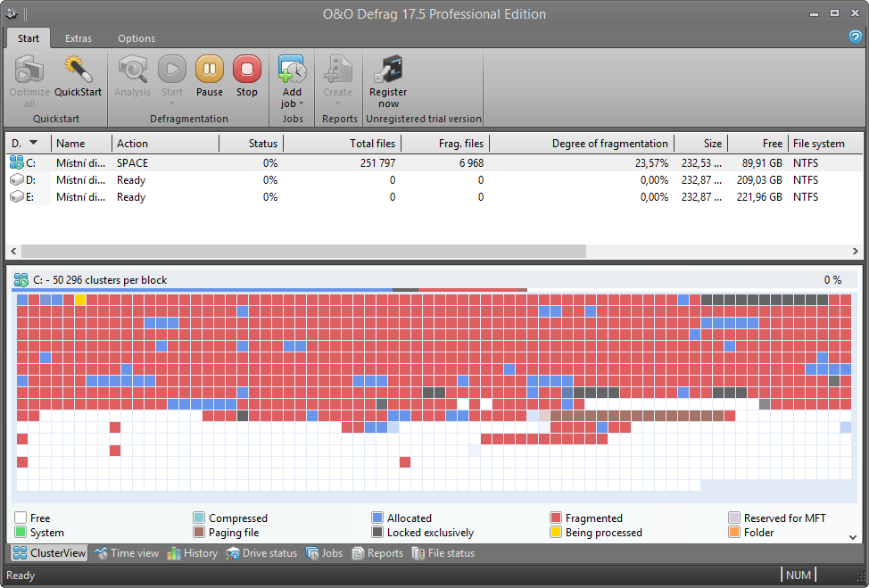Stop the defragmentation
The height and width of the screenshot is (588, 869).
(246, 77)
